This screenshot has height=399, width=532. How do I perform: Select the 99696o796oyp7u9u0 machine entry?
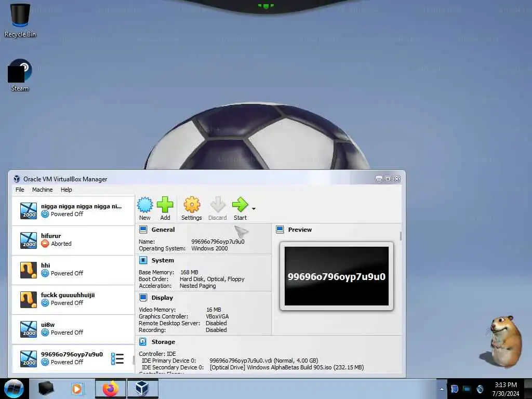pyautogui.click(x=73, y=358)
